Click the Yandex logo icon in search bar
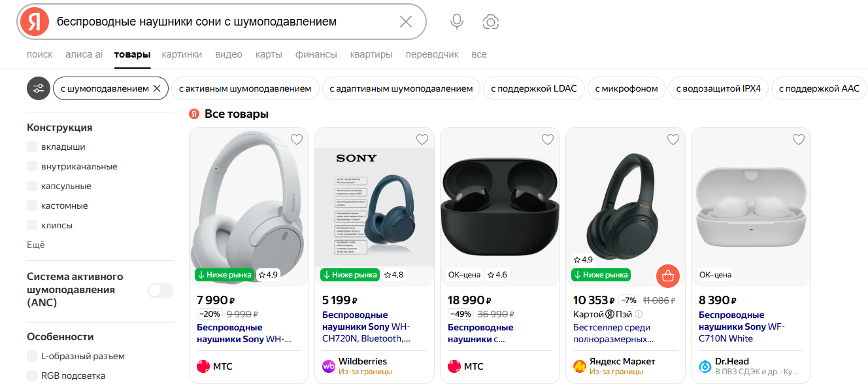Image resolution: width=868 pixels, height=388 pixels. 35,22
